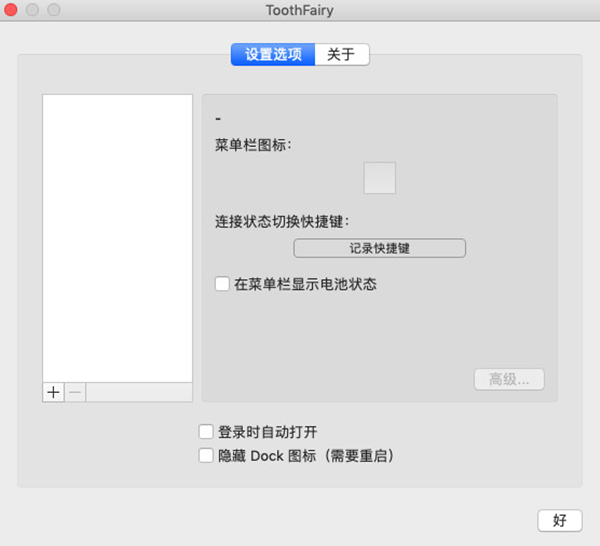Toggle 登录时自动打开 checkbox

click(206, 432)
